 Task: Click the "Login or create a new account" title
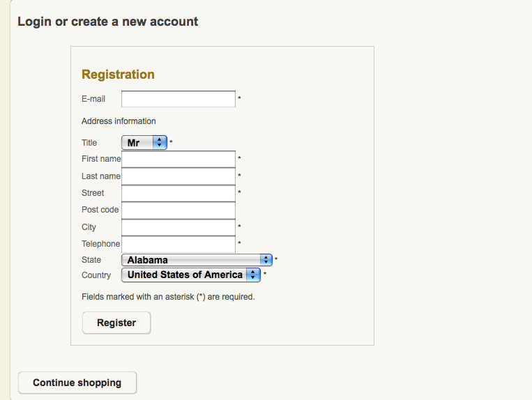[x=107, y=22]
